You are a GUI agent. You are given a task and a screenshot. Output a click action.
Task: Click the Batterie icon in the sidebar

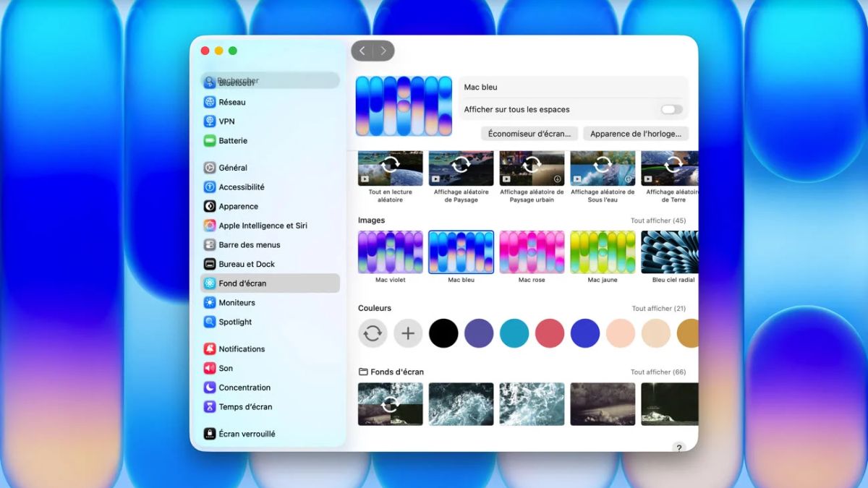pyautogui.click(x=209, y=140)
